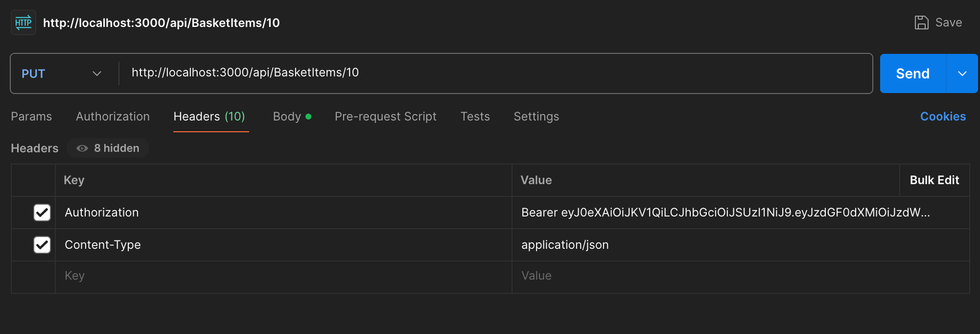
Task: Switch to the Params tab
Action: 31,117
